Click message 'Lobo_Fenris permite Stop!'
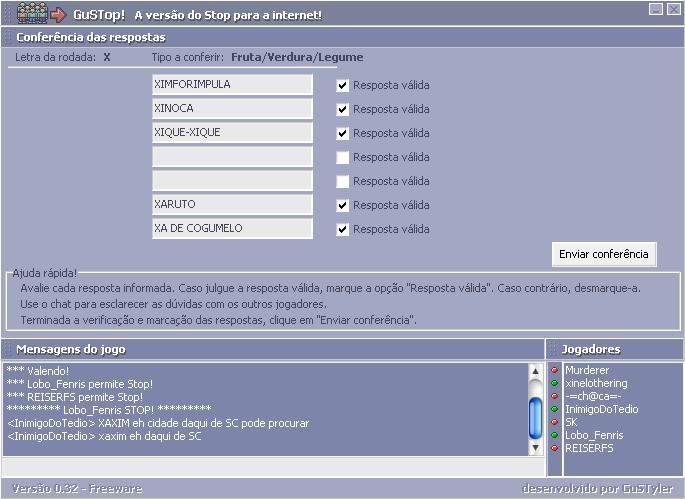This screenshot has width=685, height=499. tap(80, 384)
